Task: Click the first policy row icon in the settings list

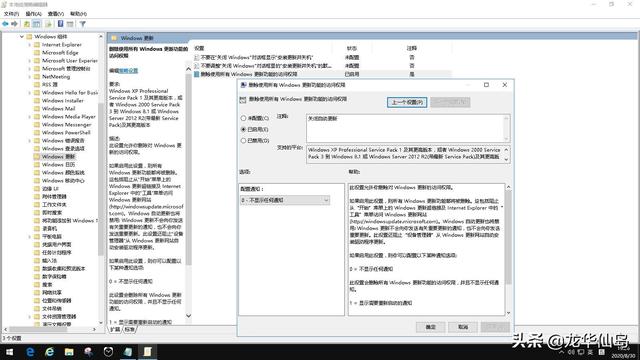Action: (x=197, y=58)
